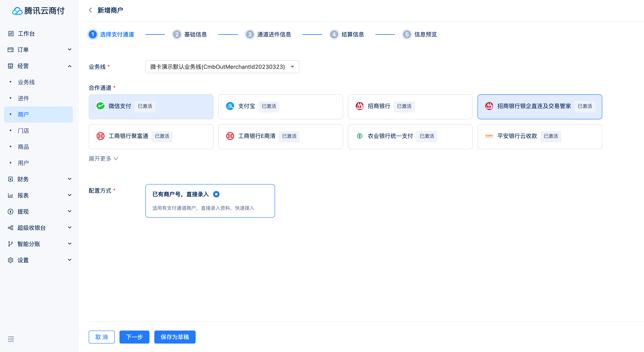644x352 pixels.
Task: Click the 工作台 dashboard icon
Action: tap(11, 33)
